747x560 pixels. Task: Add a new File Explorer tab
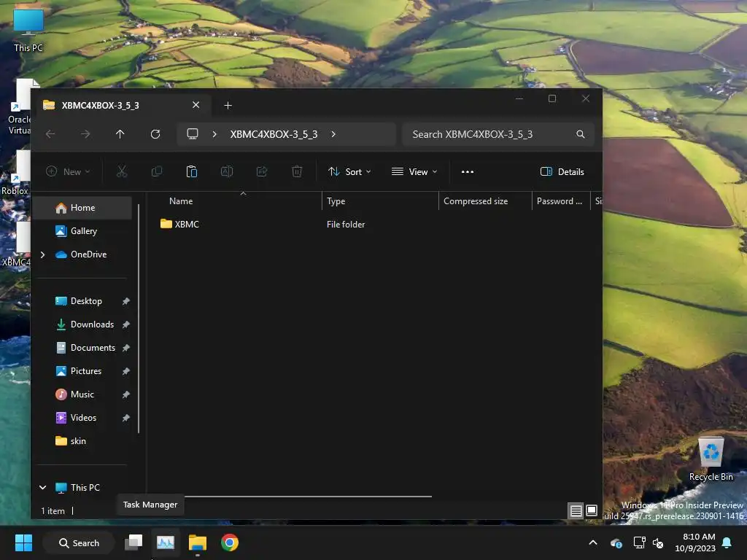tap(228, 105)
